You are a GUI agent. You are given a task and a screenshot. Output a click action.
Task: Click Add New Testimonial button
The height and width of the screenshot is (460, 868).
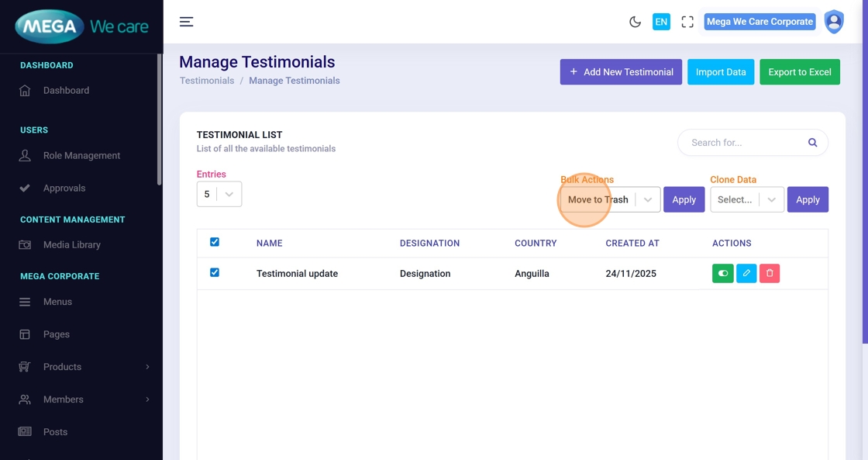click(x=621, y=72)
